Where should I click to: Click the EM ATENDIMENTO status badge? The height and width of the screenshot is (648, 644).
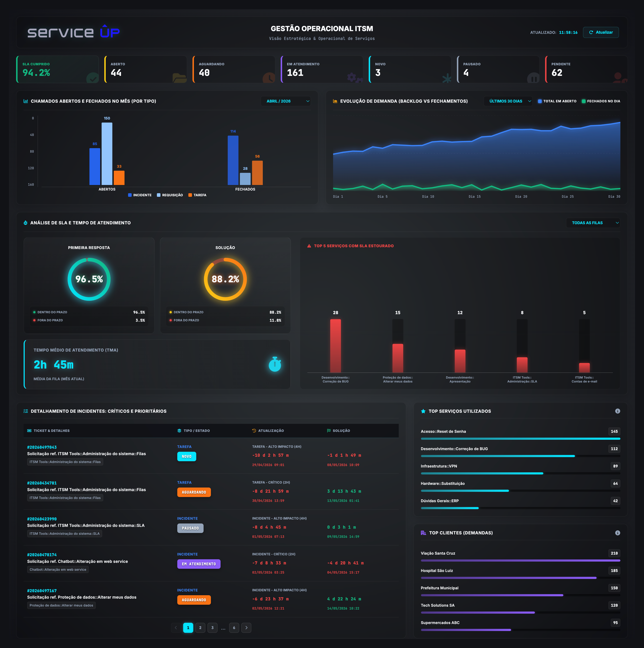point(199,564)
